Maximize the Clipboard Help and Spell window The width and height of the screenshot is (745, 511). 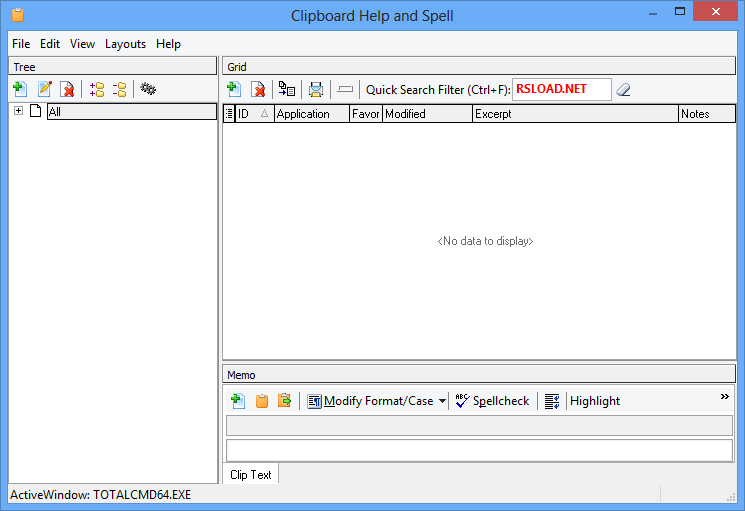[680, 11]
